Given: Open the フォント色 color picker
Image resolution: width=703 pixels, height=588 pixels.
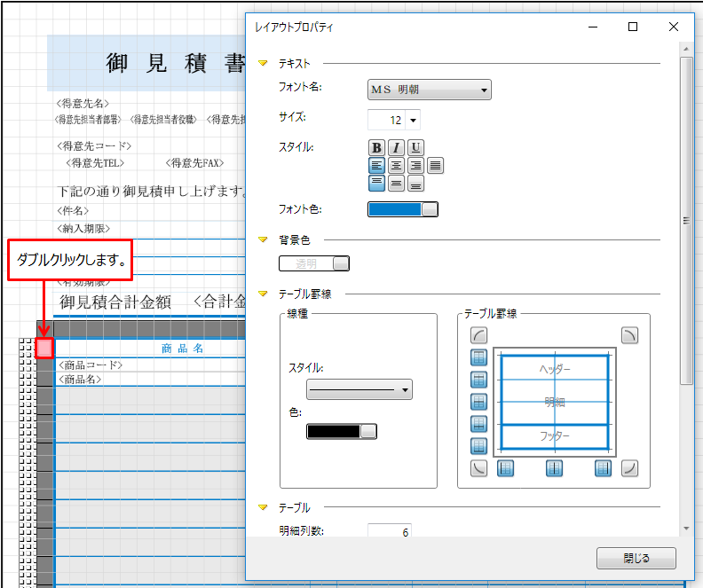Looking at the screenshot, I should tap(402, 209).
